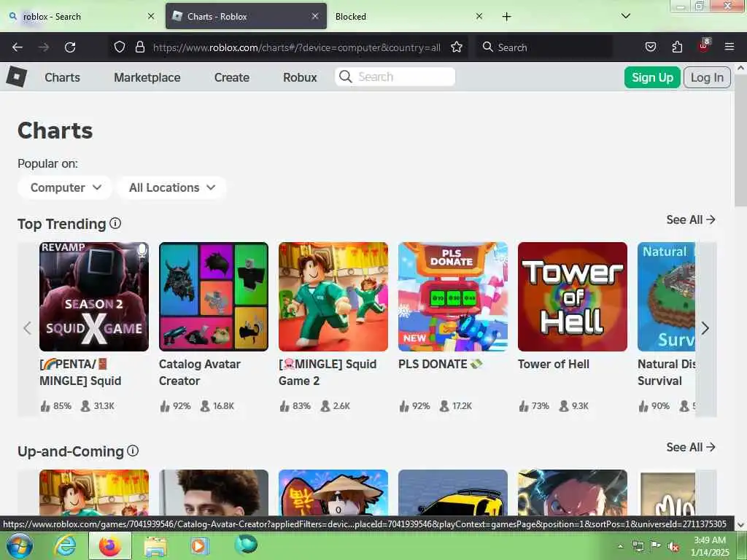747x560 pixels.
Task: Click the page vertical scrollbar thumb
Action: point(741,141)
